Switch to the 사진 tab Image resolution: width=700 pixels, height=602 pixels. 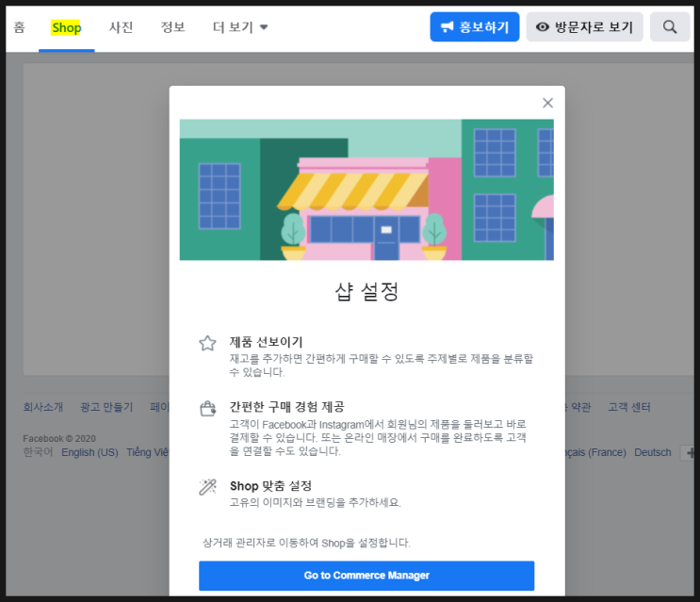(121, 27)
